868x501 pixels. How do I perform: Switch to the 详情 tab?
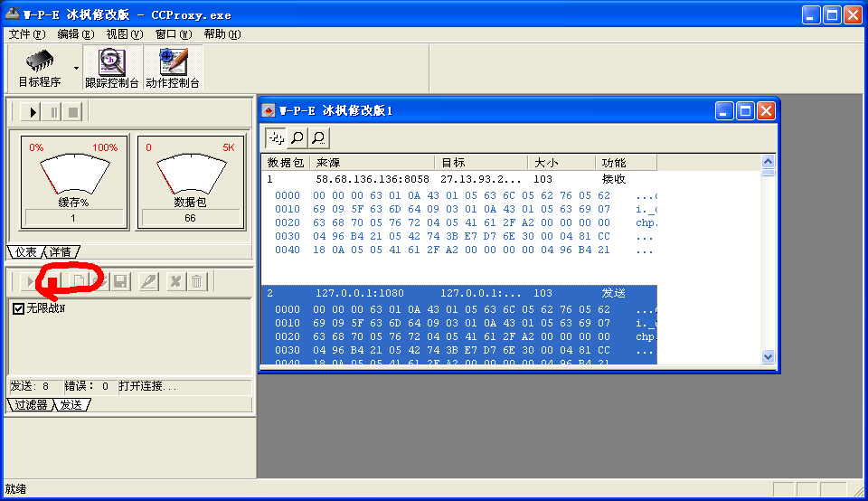pyautogui.click(x=61, y=251)
